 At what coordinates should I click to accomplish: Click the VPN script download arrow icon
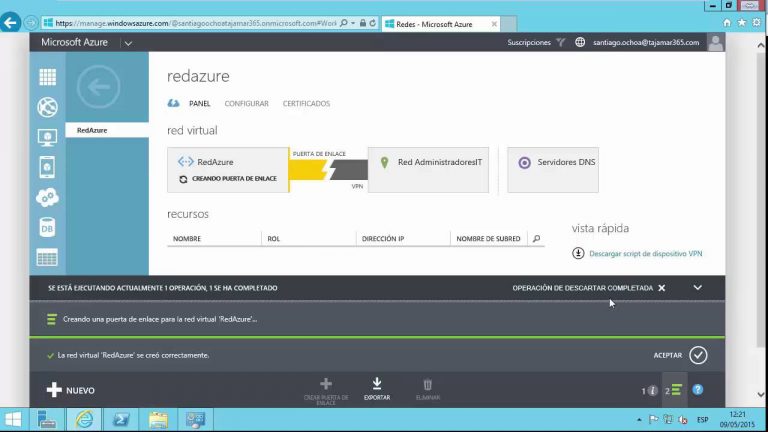[x=578, y=253]
